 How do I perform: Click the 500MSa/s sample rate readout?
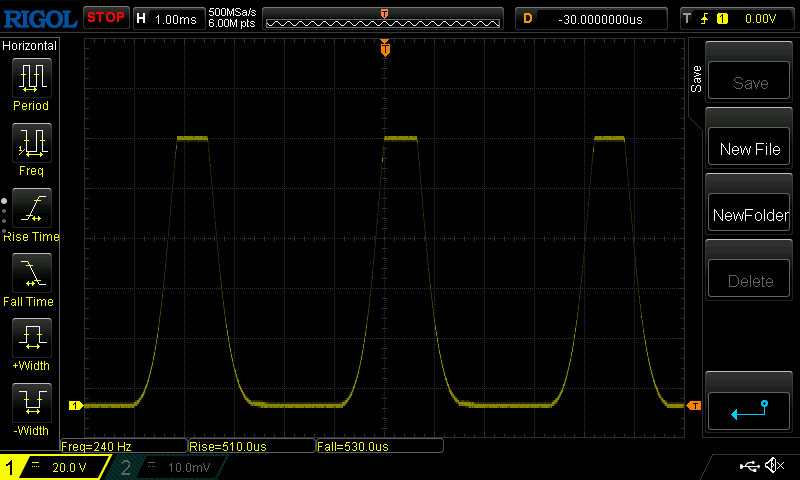(232, 12)
